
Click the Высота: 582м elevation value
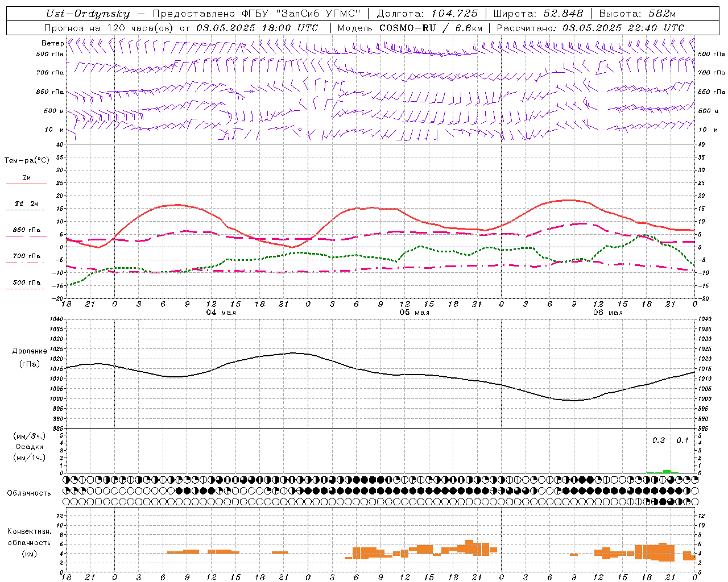[x=638, y=14]
